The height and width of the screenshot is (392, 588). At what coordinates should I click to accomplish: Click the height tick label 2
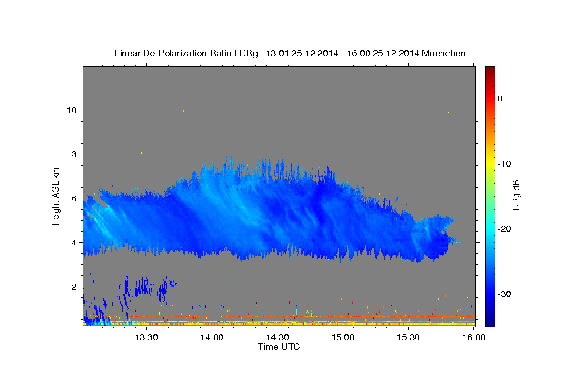[x=75, y=287]
